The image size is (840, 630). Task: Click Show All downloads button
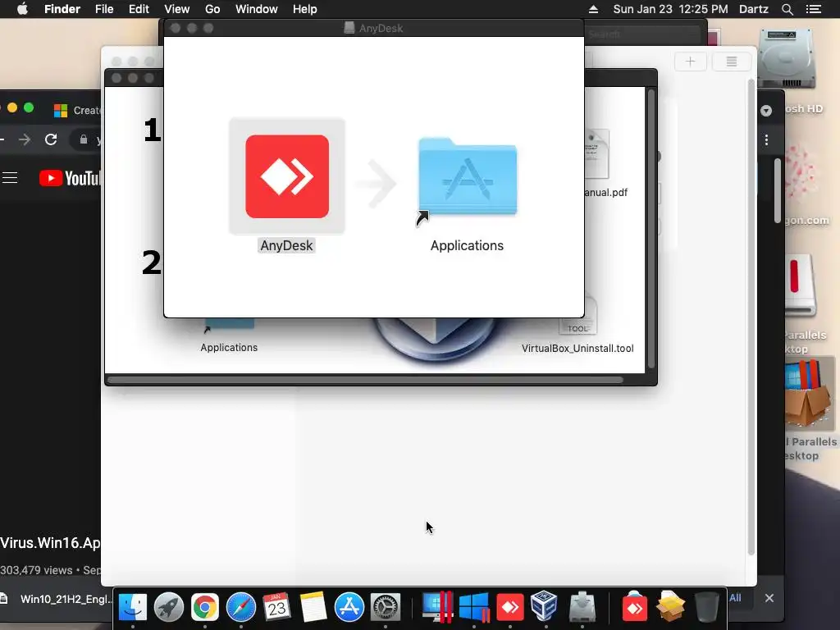pyautogui.click(x=736, y=597)
